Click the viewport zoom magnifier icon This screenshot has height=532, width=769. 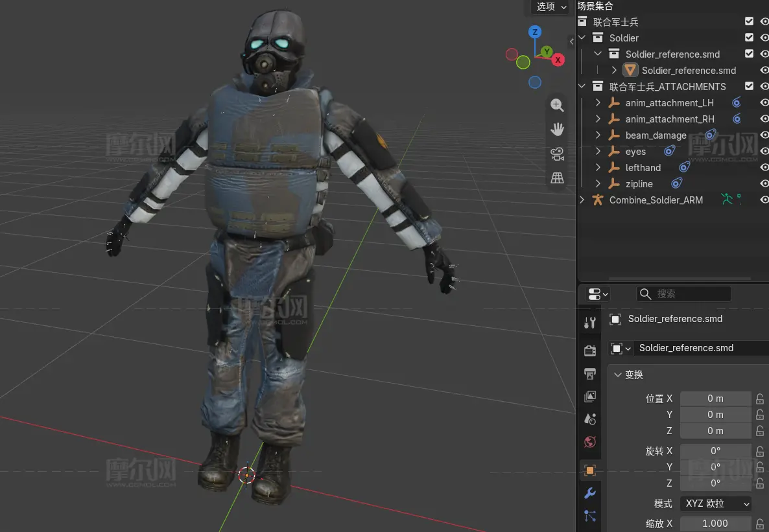pyautogui.click(x=556, y=105)
